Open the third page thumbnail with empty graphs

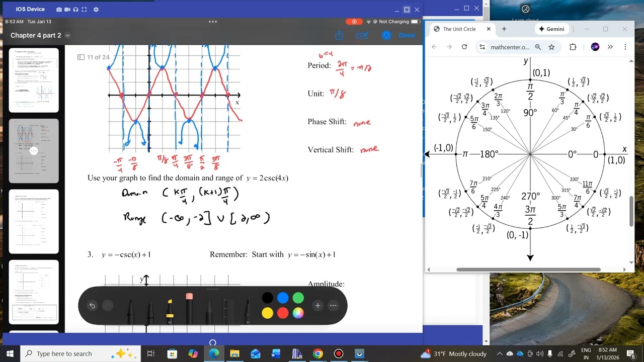pos(34,221)
